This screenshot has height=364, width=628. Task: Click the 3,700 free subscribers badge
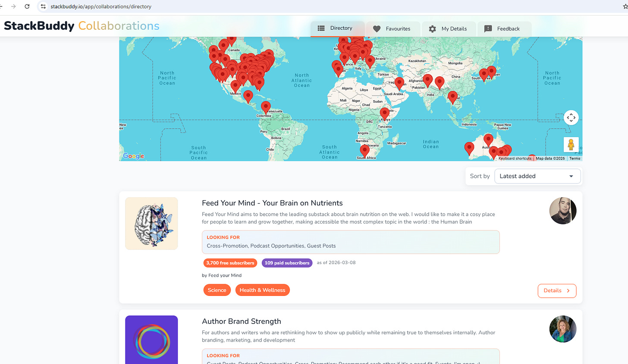(x=230, y=263)
